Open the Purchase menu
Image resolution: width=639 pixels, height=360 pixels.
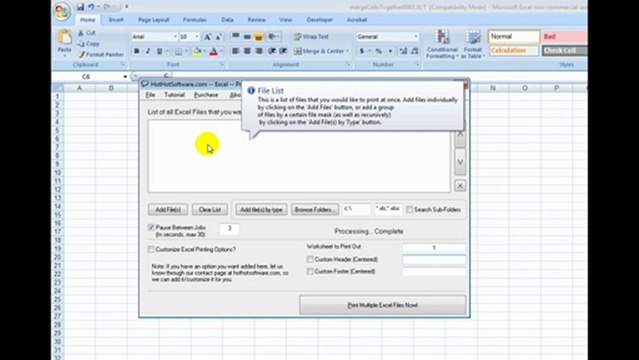tap(206, 95)
